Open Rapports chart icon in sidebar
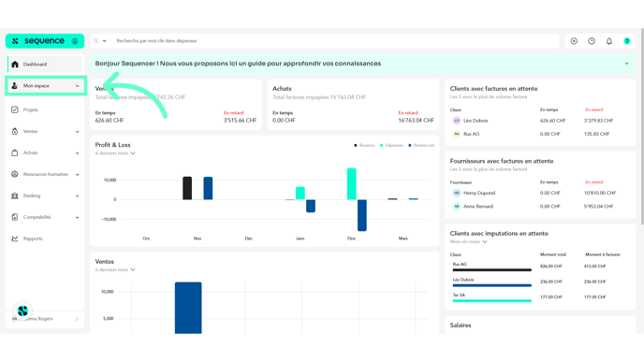 (15, 239)
